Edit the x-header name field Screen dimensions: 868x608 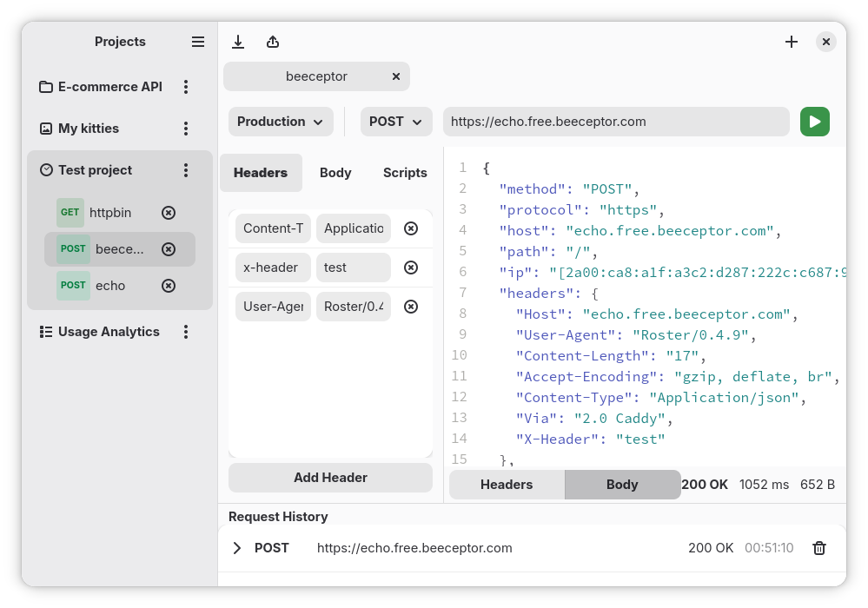[x=273, y=268]
